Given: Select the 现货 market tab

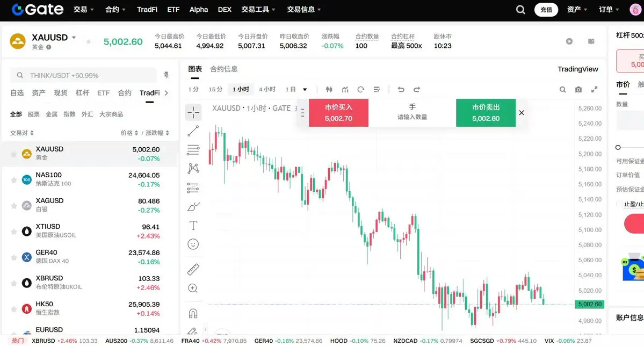Looking at the screenshot, I should coord(60,93).
